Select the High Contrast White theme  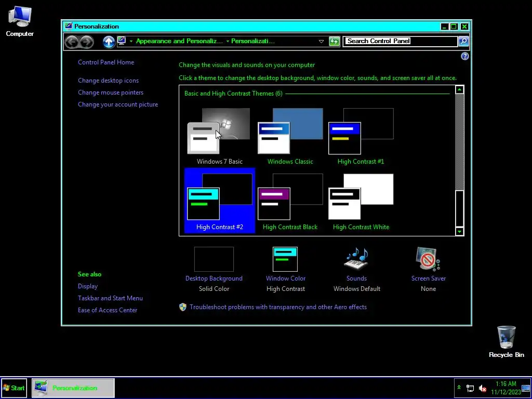[x=361, y=201]
